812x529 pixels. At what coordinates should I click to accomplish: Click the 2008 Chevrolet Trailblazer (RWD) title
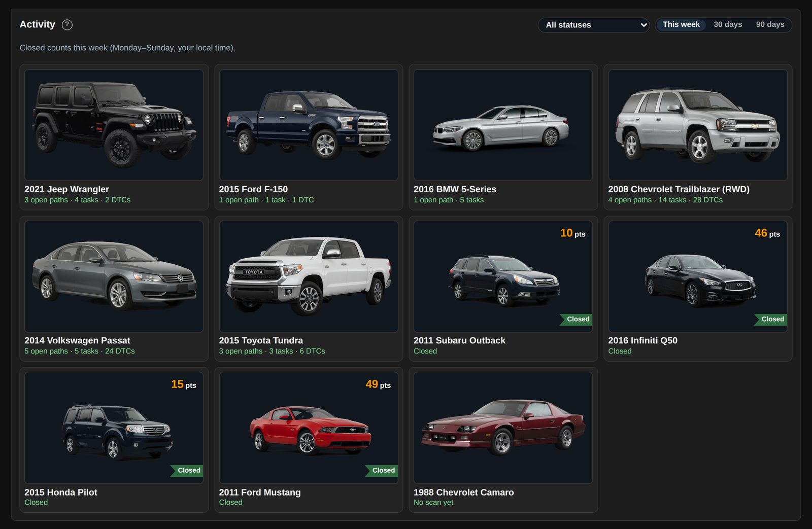coord(679,189)
